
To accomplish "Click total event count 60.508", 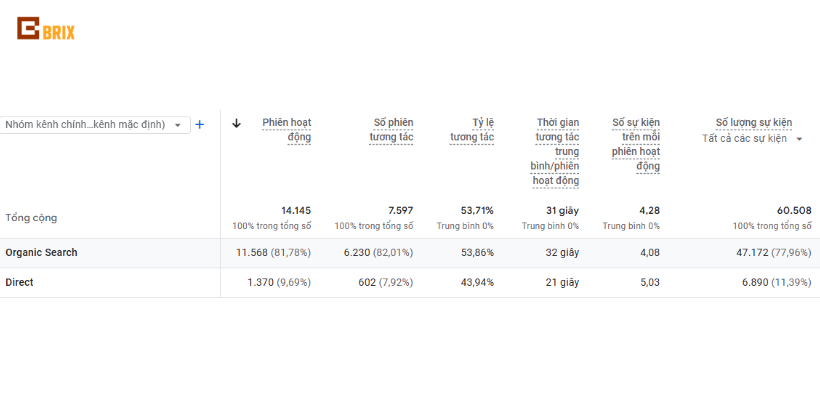I will tap(794, 211).
